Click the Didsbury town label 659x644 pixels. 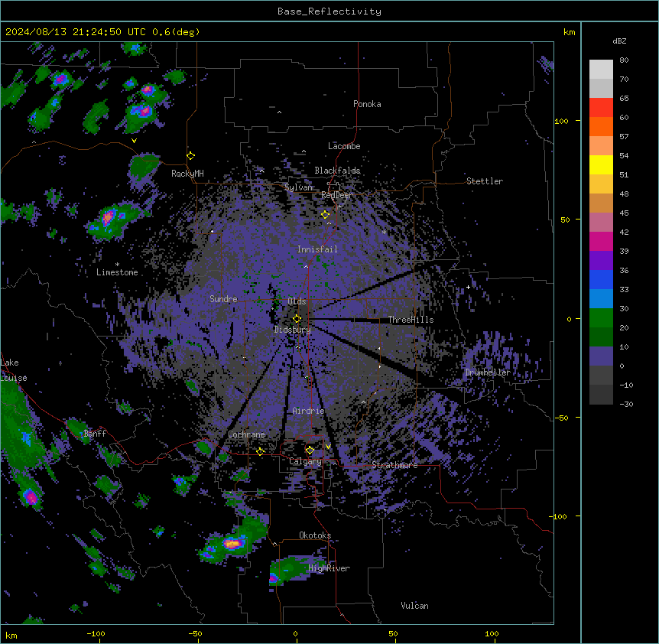[x=293, y=330]
